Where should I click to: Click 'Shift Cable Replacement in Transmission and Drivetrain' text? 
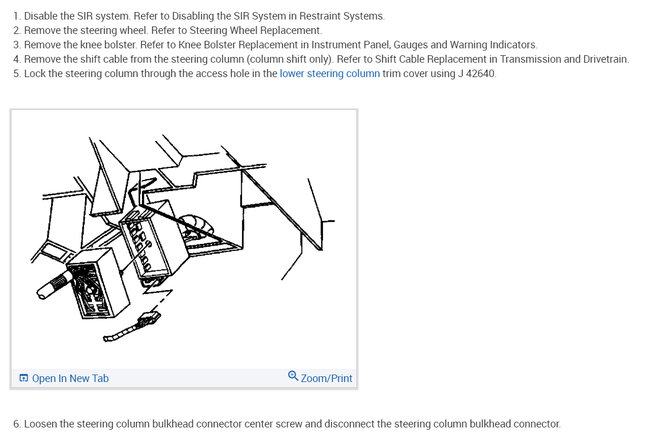coord(502,59)
